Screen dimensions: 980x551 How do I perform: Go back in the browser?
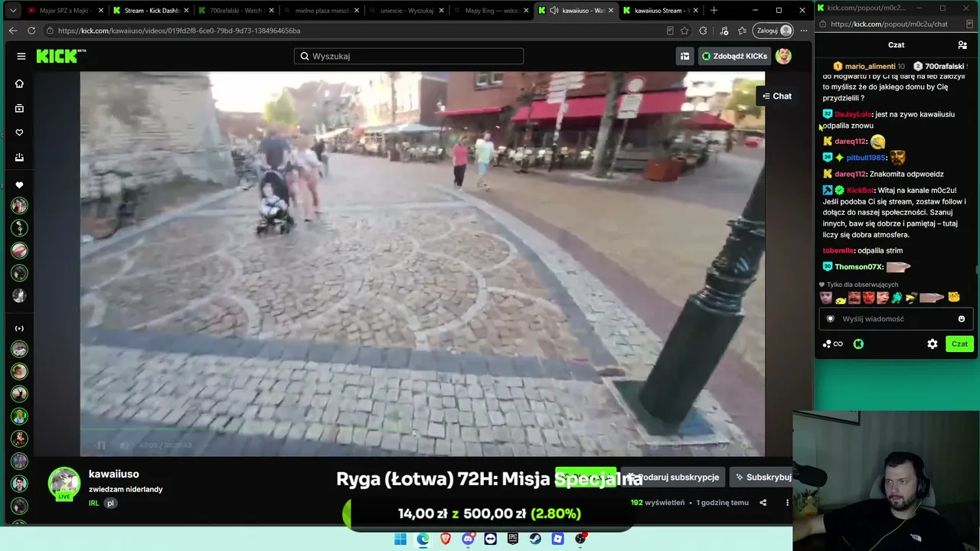point(13,31)
